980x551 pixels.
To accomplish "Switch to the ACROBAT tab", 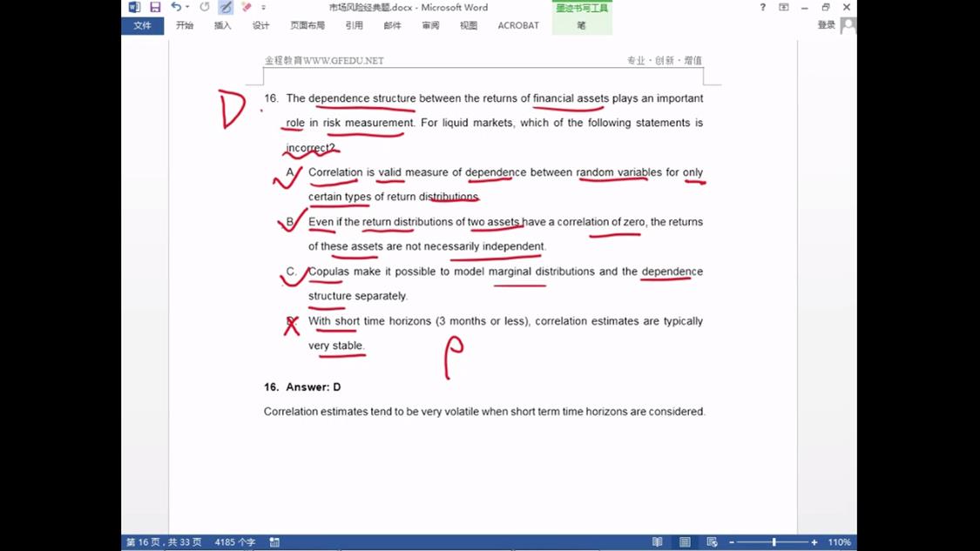I will tap(518, 25).
